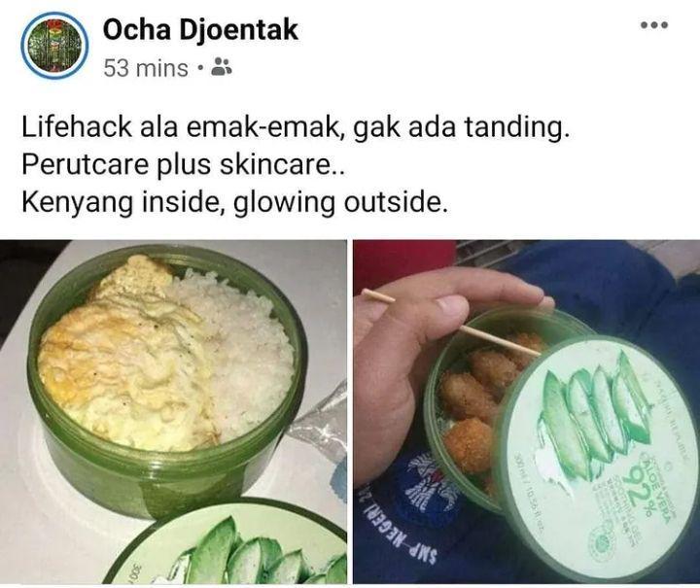Click the Perutcare plus skincare caption line
The height and width of the screenshot is (588, 700).
click(183, 164)
